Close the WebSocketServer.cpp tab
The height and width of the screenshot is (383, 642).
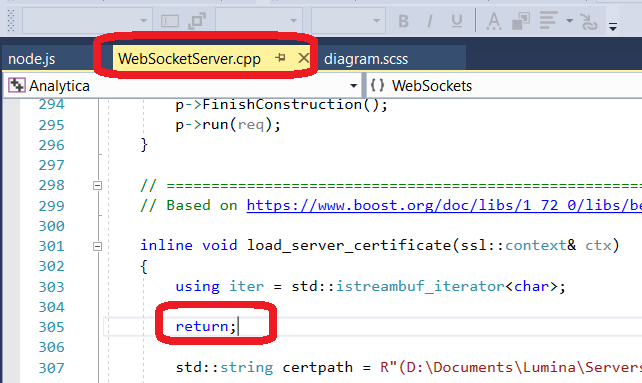(303, 58)
